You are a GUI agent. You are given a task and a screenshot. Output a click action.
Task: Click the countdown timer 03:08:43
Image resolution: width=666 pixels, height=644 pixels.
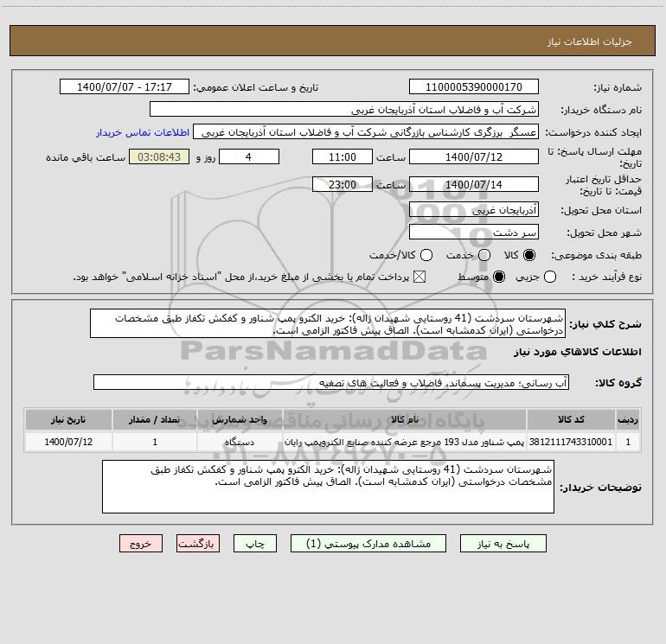point(159,156)
